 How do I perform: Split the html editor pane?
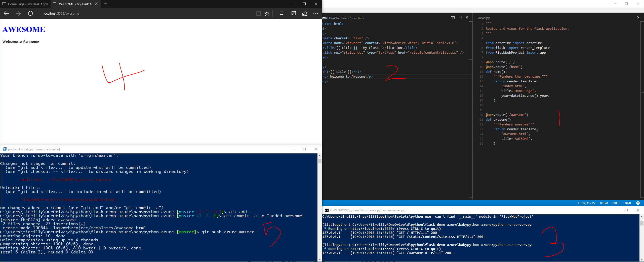453,17
